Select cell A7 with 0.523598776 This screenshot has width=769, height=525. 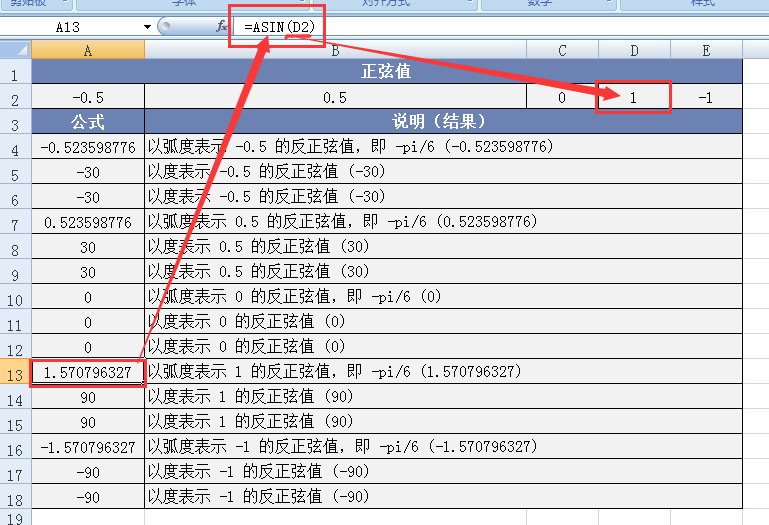tap(88, 222)
